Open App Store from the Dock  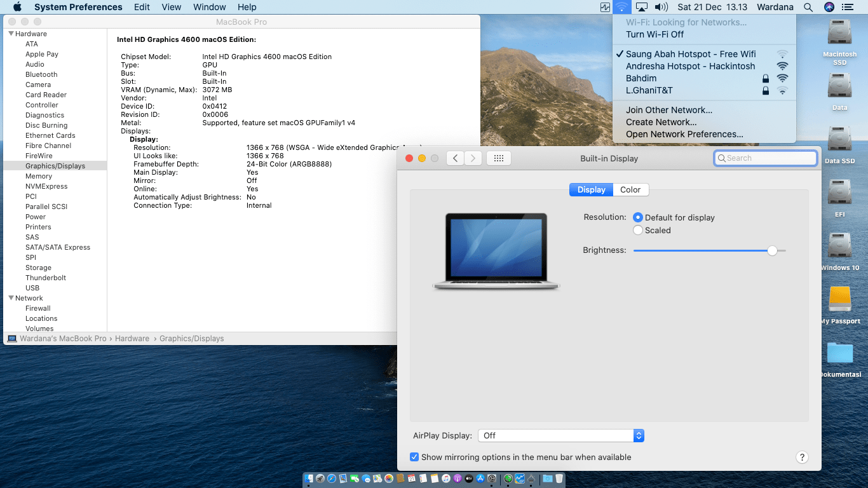tap(480, 478)
